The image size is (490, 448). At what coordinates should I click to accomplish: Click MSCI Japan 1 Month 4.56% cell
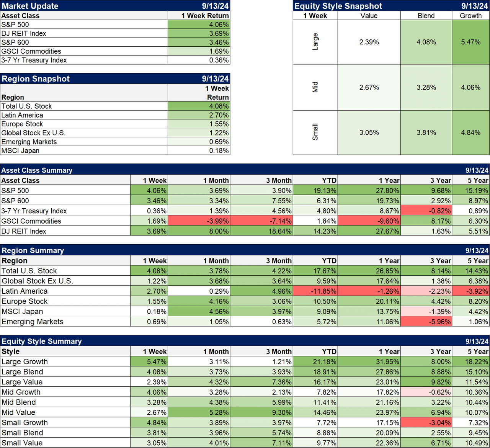(x=199, y=311)
